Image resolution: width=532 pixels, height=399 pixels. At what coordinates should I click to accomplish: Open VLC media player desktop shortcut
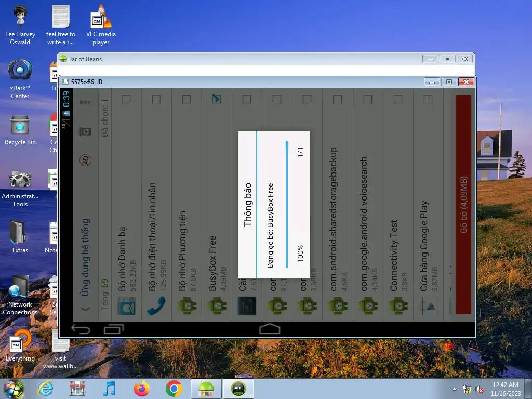pyautogui.click(x=101, y=25)
